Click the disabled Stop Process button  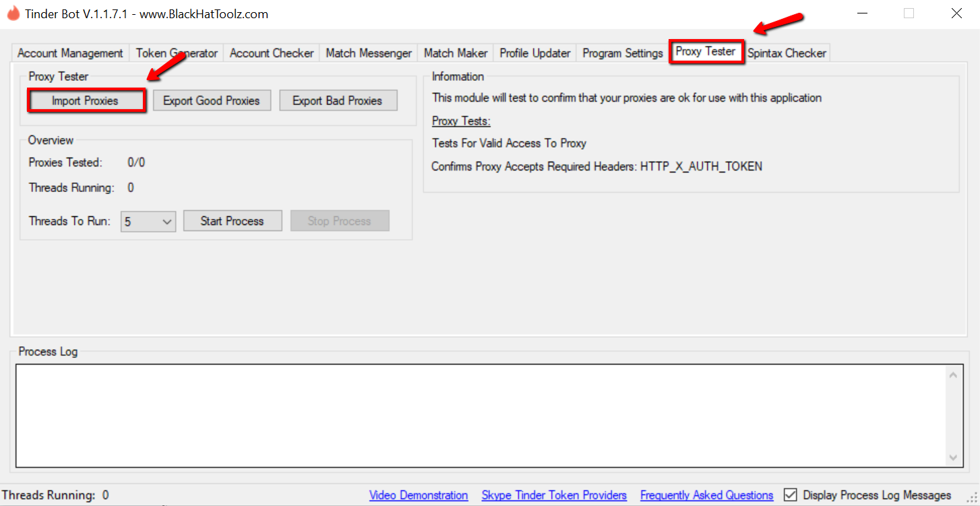coord(339,221)
